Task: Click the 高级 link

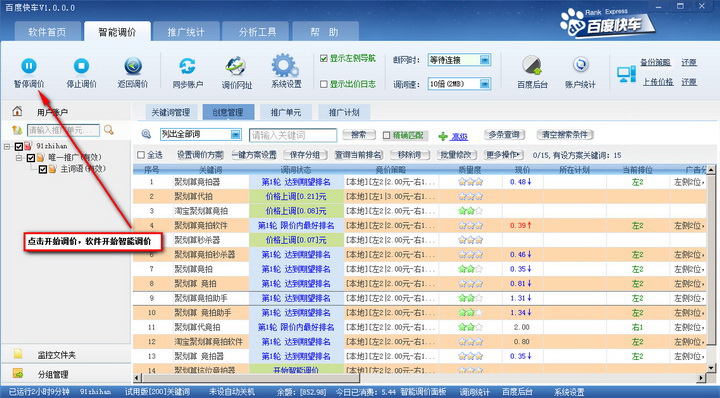Action: pyautogui.click(x=459, y=137)
